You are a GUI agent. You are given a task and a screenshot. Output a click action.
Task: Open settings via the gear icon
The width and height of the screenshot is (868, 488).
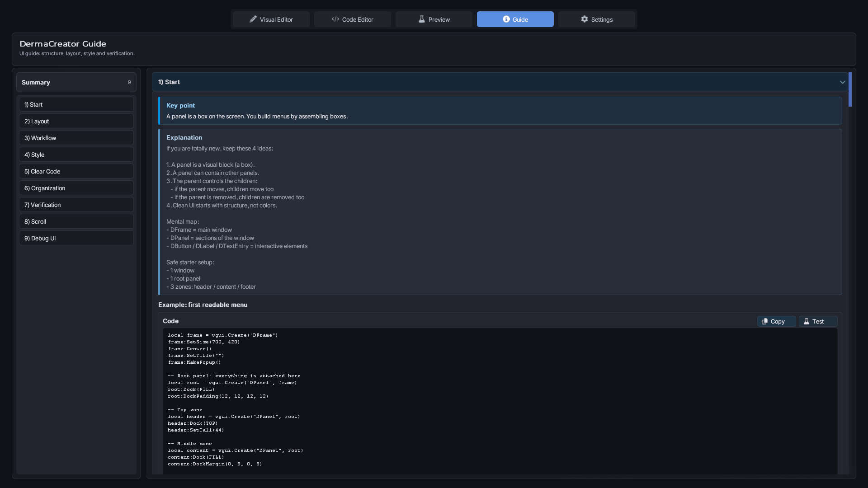point(584,19)
